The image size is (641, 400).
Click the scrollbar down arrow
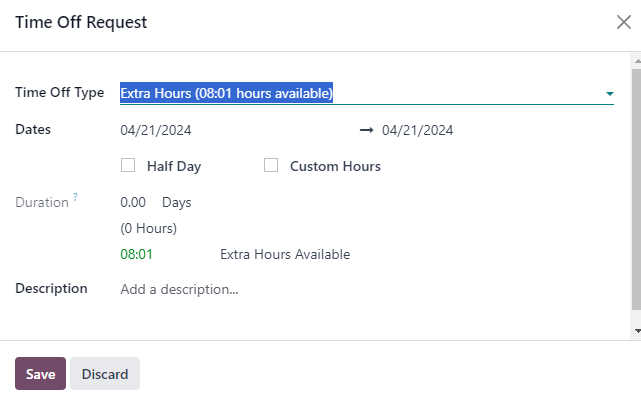point(637,330)
